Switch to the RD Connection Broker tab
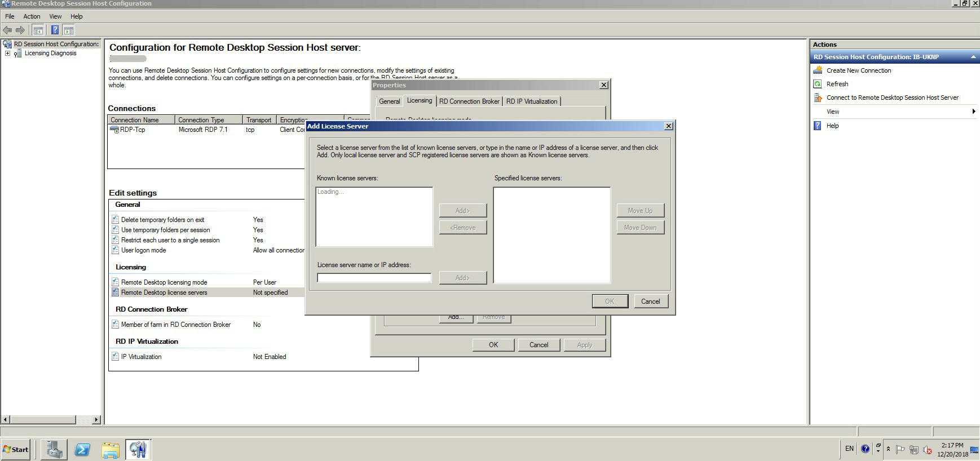The width and height of the screenshot is (980, 461). pos(469,101)
